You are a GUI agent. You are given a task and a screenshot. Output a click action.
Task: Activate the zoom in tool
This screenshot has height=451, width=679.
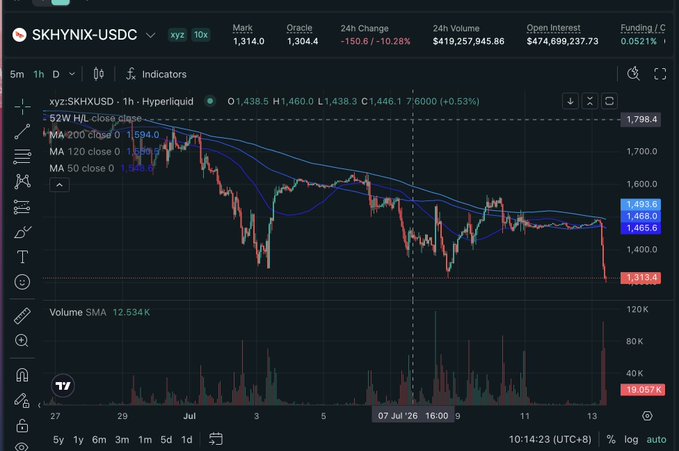pos(22,341)
